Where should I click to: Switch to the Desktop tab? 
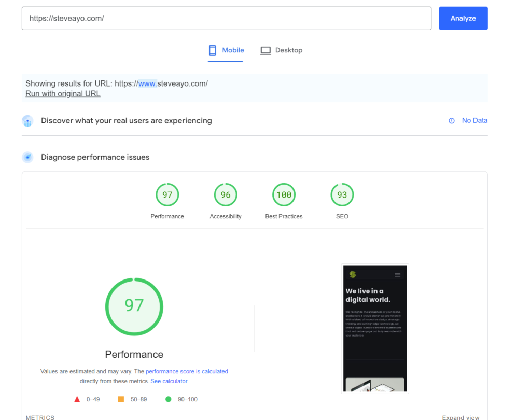[x=281, y=50]
